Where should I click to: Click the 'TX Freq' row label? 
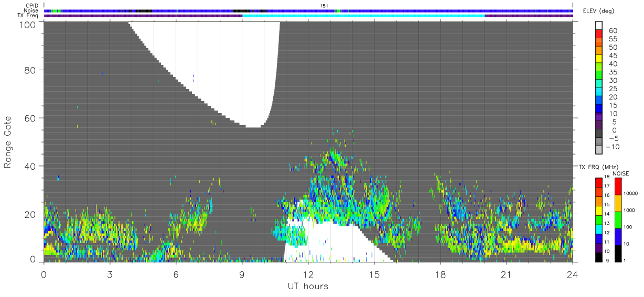[x=29, y=16]
